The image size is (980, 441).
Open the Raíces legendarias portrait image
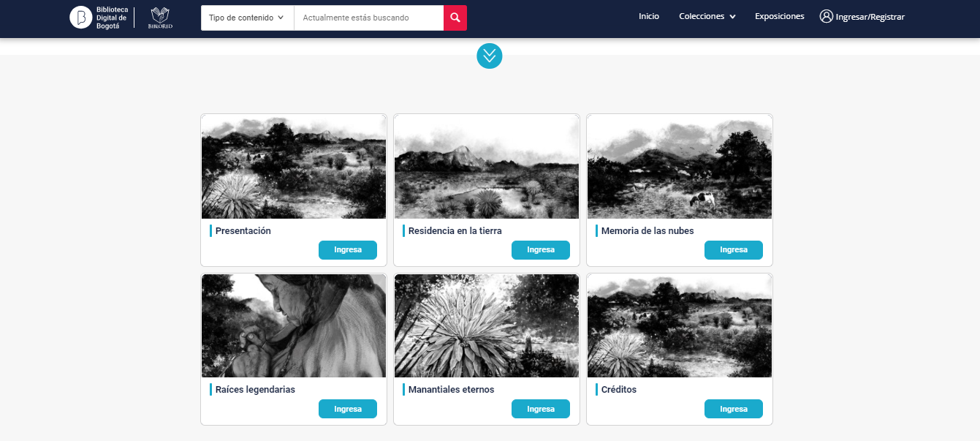[x=294, y=326]
